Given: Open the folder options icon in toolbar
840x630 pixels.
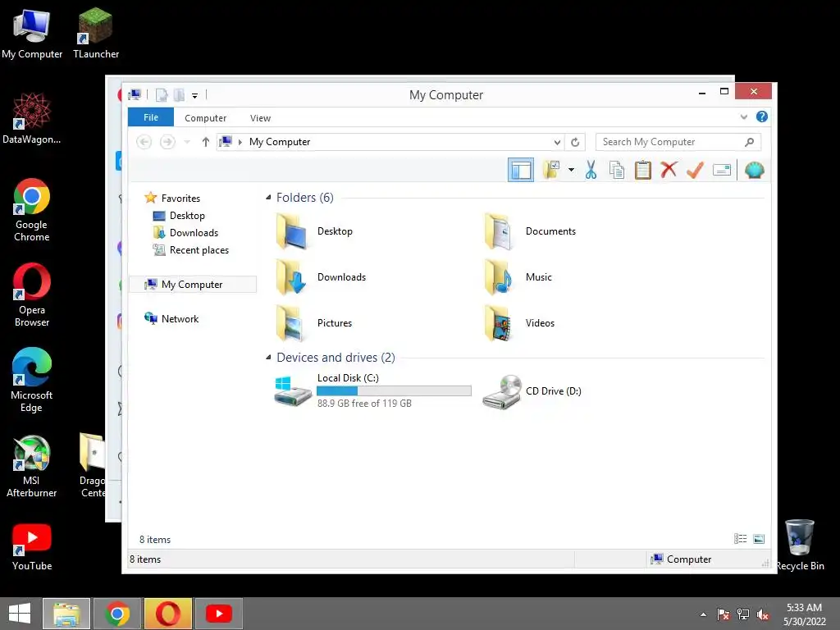Looking at the screenshot, I should (x=551, y=170).
